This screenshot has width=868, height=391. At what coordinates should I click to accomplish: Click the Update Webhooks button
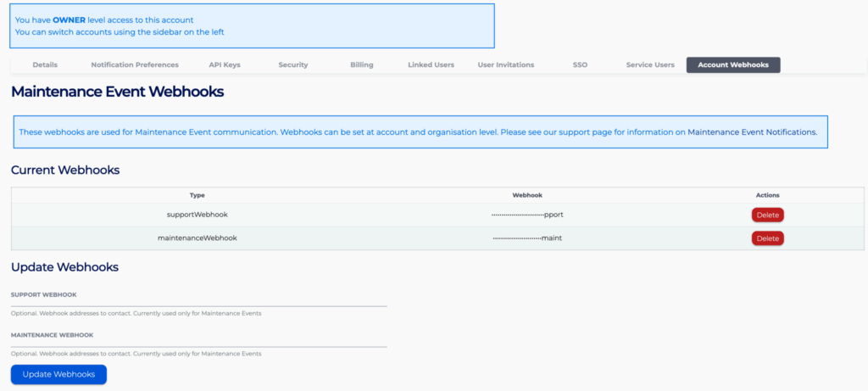pyautogui.click(x=58, y=374)
